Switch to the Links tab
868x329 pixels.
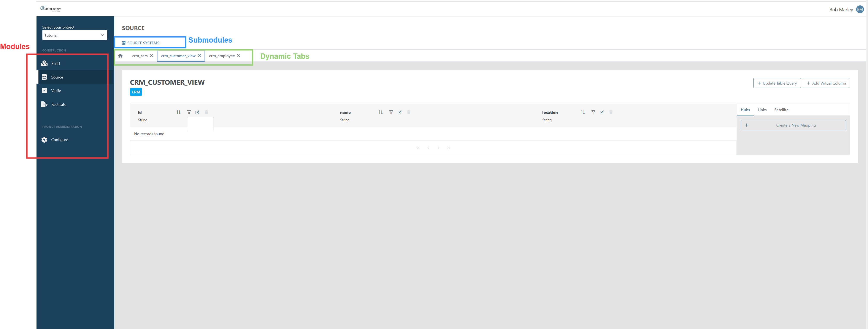pyautogui.click(x=762, y=110)
